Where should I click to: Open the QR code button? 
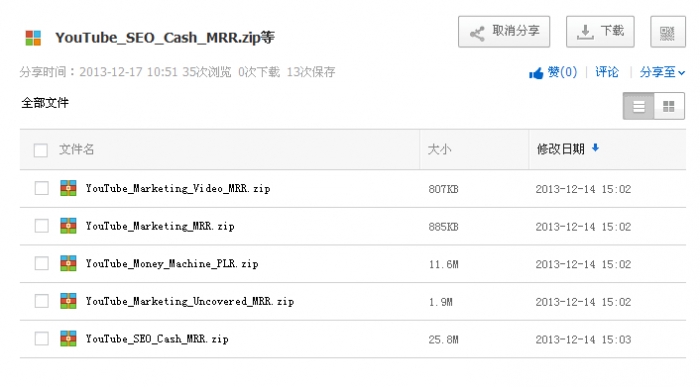[x=667, y=32]
